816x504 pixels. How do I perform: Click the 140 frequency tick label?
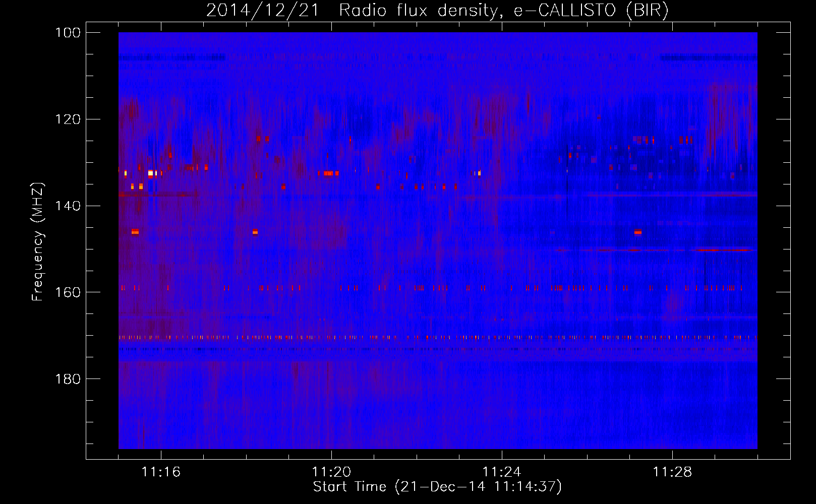pyautogui.click(x=68, y=206)
